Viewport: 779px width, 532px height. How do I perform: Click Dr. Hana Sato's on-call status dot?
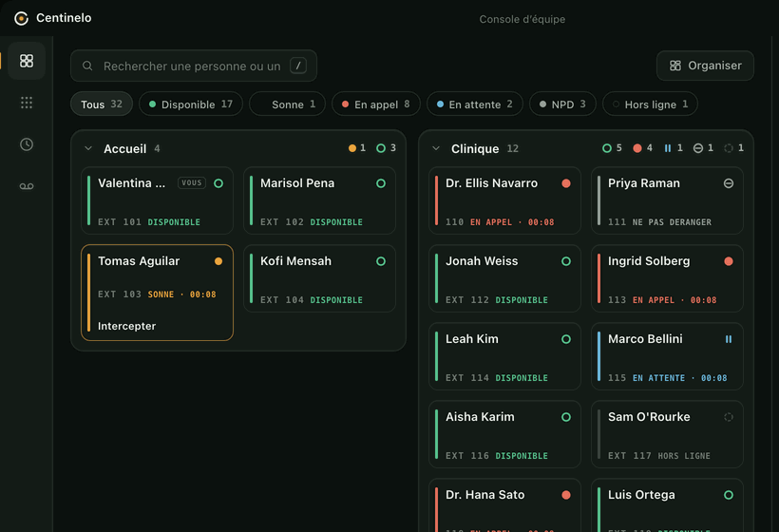tap(566, 495)
